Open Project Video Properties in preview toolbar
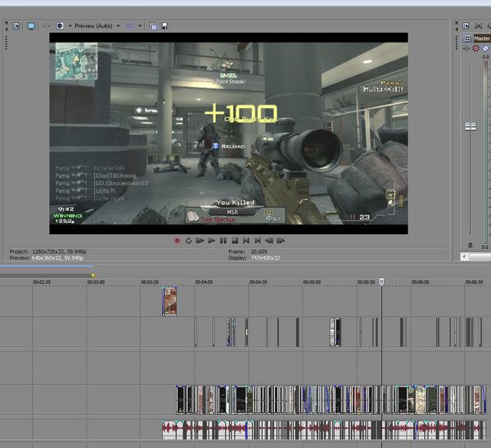 click(16, 25)
